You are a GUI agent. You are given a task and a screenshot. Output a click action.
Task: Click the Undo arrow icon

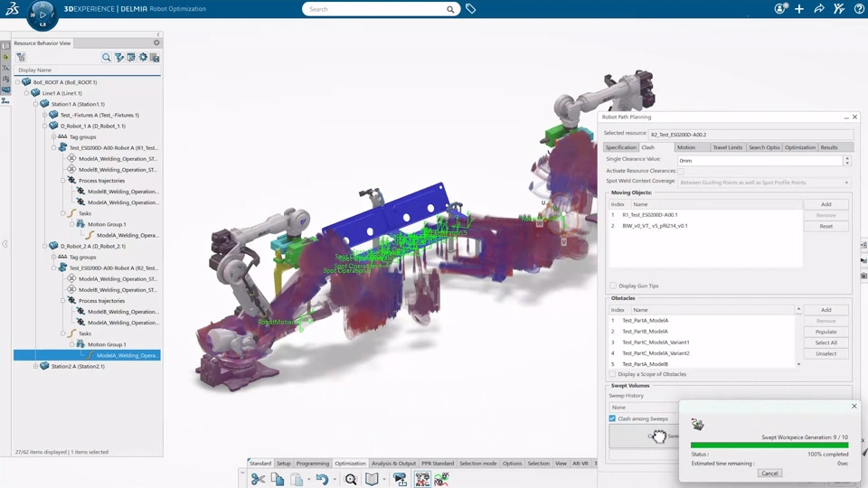[x=322, y=479]
